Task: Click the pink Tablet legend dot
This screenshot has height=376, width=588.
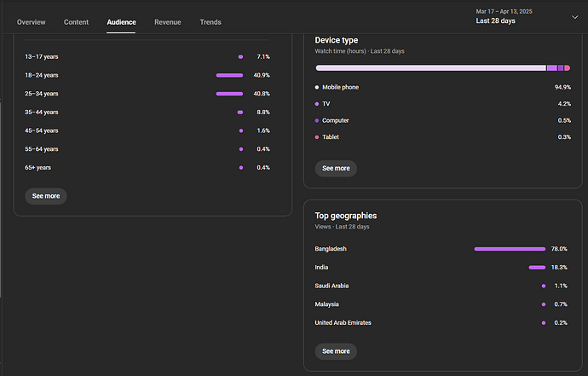Action: point(317,137)
